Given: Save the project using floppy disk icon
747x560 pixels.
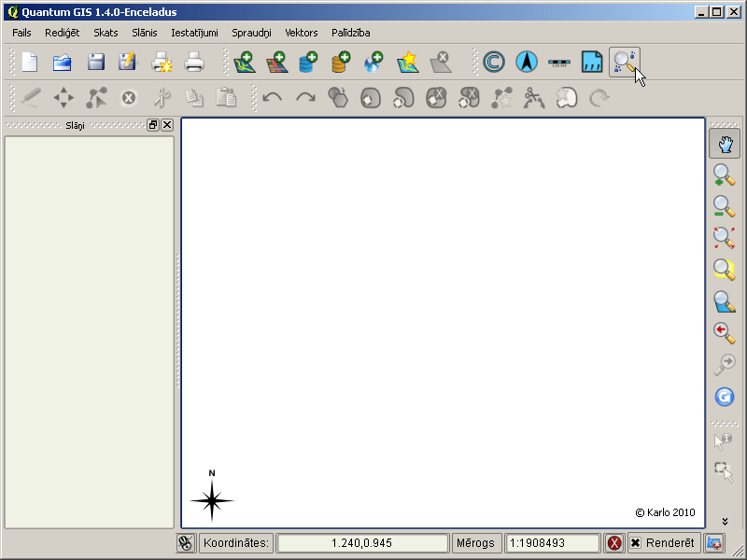Looking at the screenshot, I should click(x=96, y=62).
